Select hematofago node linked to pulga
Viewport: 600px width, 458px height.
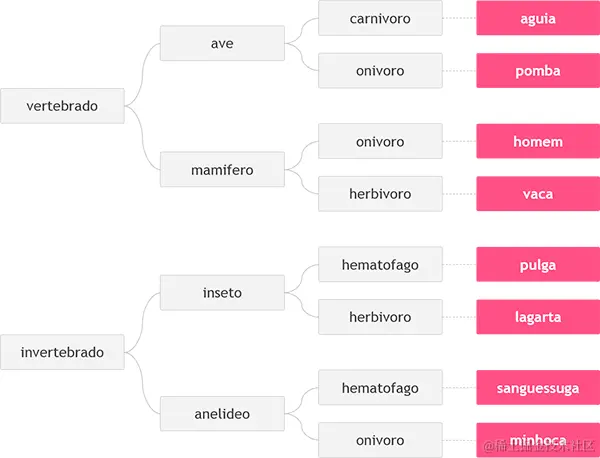pyautogui.click(x=380, y=264)
